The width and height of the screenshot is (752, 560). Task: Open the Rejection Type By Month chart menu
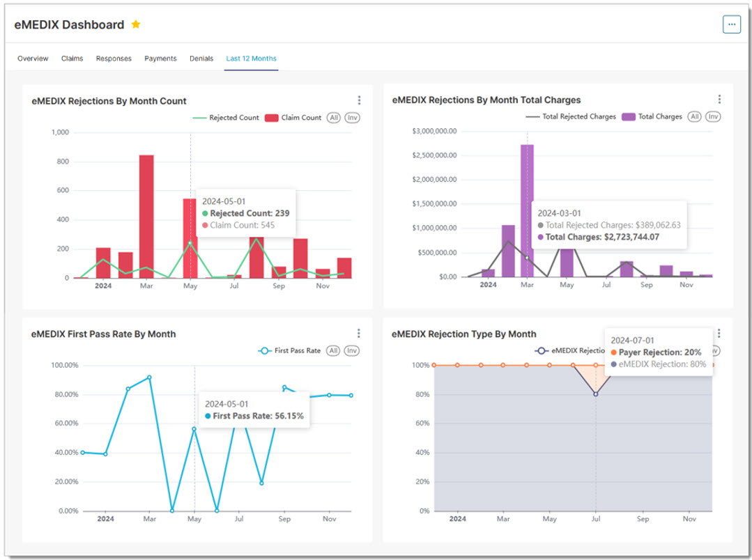pyautogui.click(x=719, y=333)
